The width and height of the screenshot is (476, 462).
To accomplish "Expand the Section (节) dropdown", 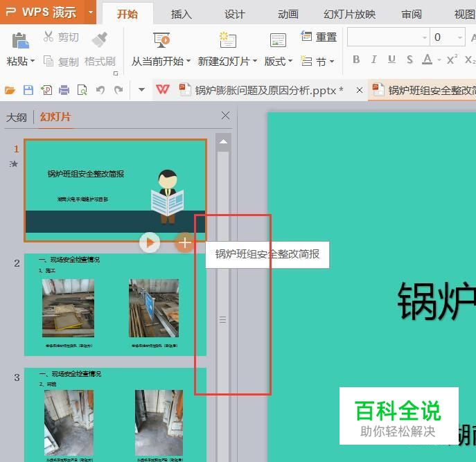I will pos(318,61).
